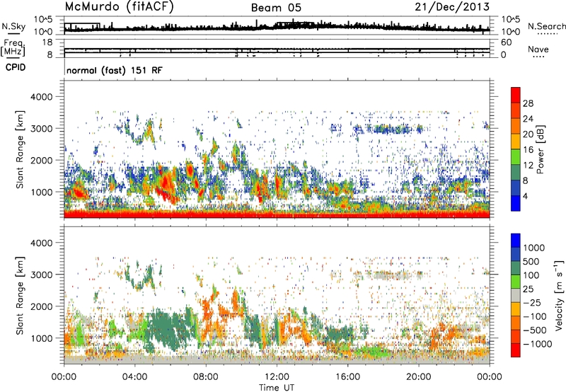Viewport: 566px width, 392px height.
Task: Select the "28" Power colorbar tick label
Action: (528, 103)
